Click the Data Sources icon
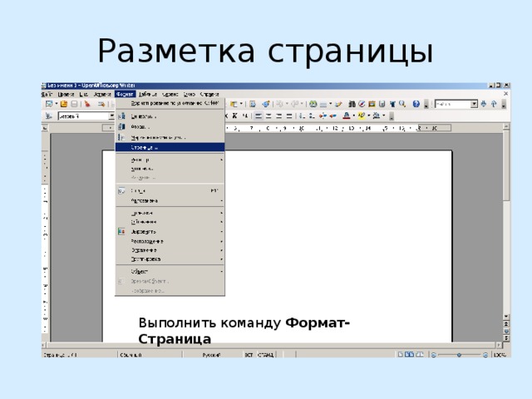The image size is (532, 399). (382, 104)
